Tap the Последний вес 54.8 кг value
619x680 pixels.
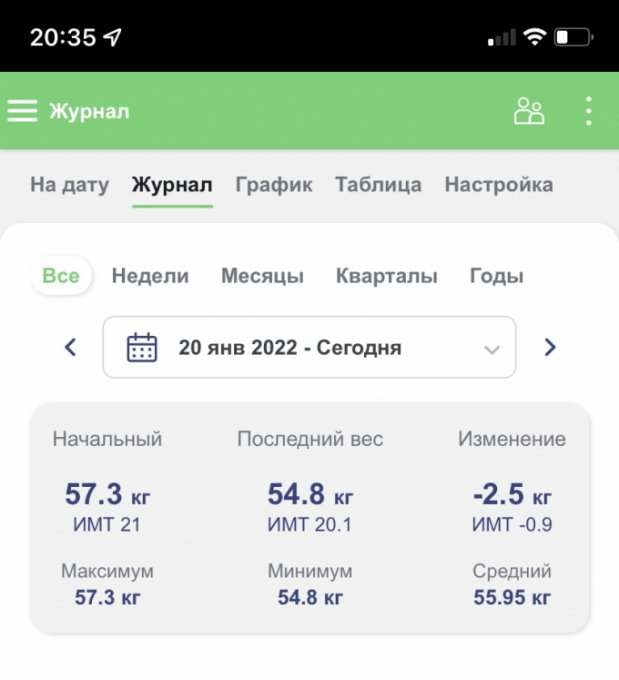tap(310, 495)
